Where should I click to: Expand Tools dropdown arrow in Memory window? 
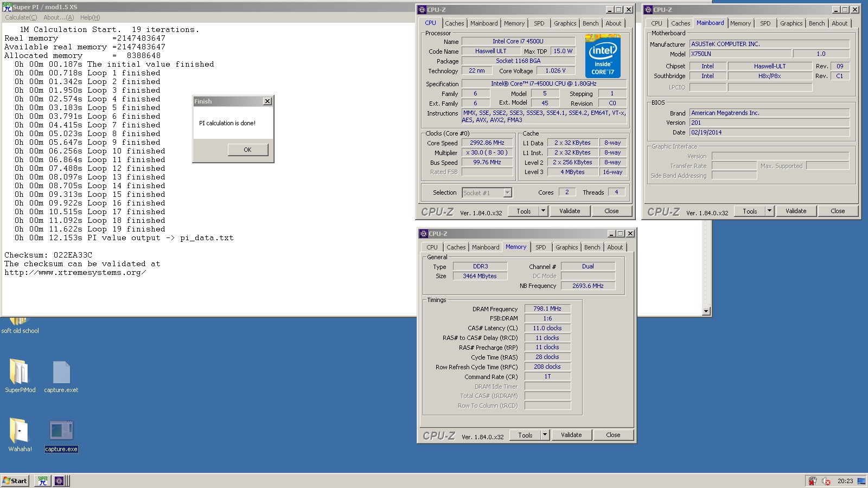click(545, 435)
